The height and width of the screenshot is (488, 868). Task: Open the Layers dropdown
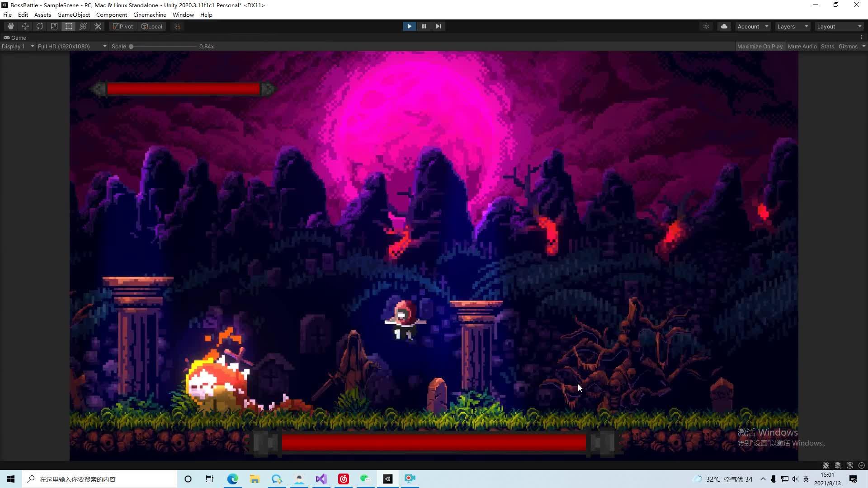point(792,26)
